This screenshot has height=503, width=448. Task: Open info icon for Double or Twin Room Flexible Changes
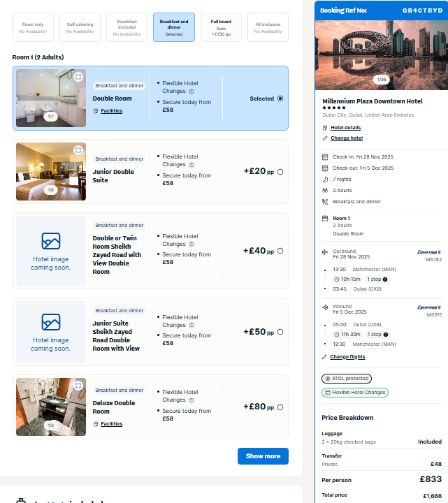tap(192, 244)
